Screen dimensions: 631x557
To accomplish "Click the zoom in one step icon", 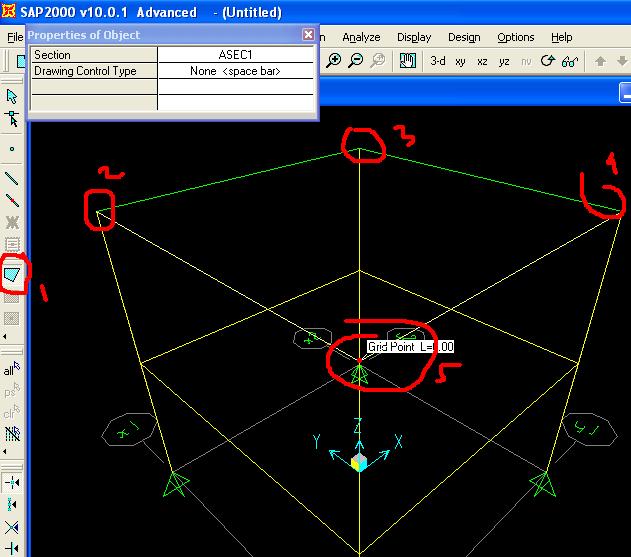I will coord(334,61).
